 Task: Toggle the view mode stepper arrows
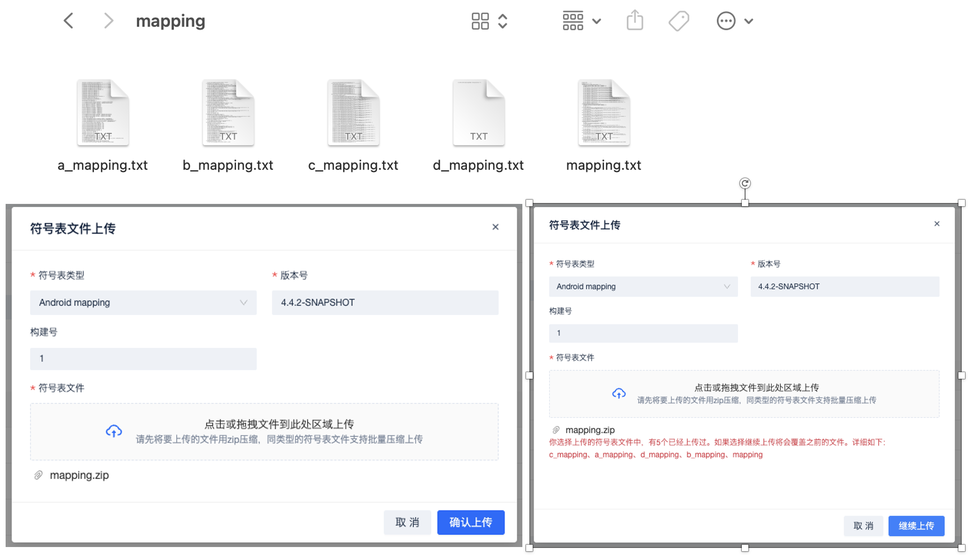coord(503,21)
